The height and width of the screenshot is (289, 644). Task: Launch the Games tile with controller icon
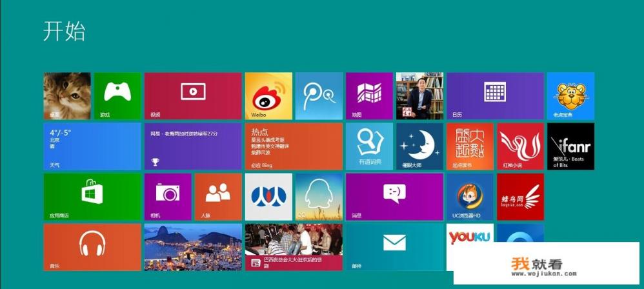tap(117, 96)
